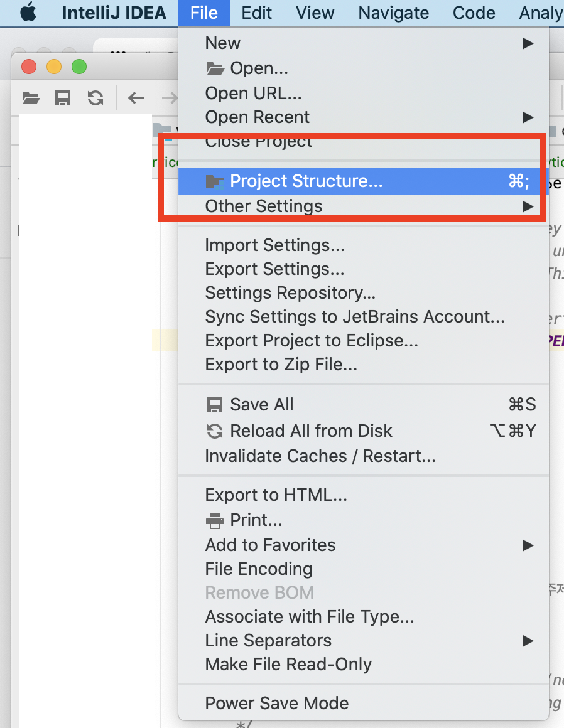Open the View menu
The height and width of the screenshot is (728, 564).
315,13
